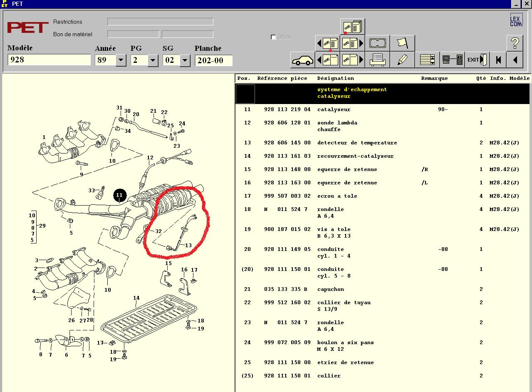Jump to first record arrow button
532x392 pixels.
point(498,60)
